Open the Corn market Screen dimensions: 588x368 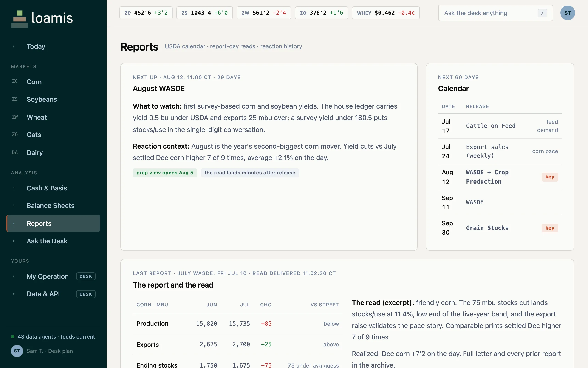[x=53, y=82]
